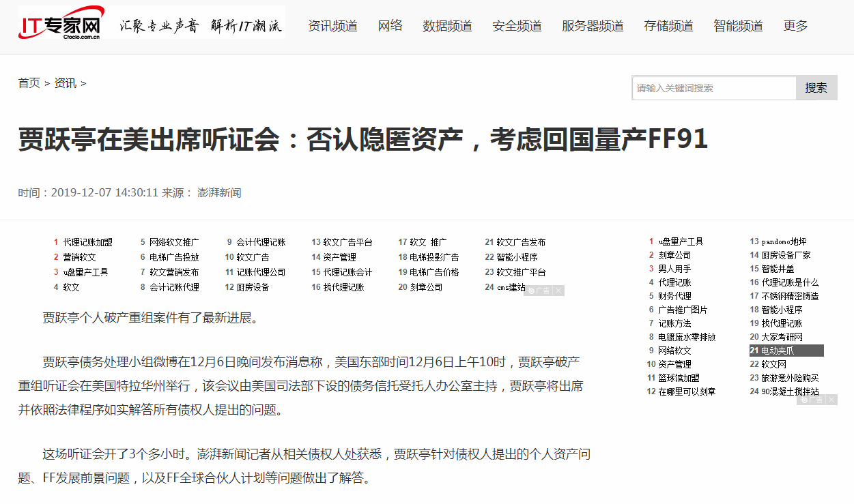
Task: Open the 软文广告发布 ad link
Action: pyautogui.click(x=521, y=242)
